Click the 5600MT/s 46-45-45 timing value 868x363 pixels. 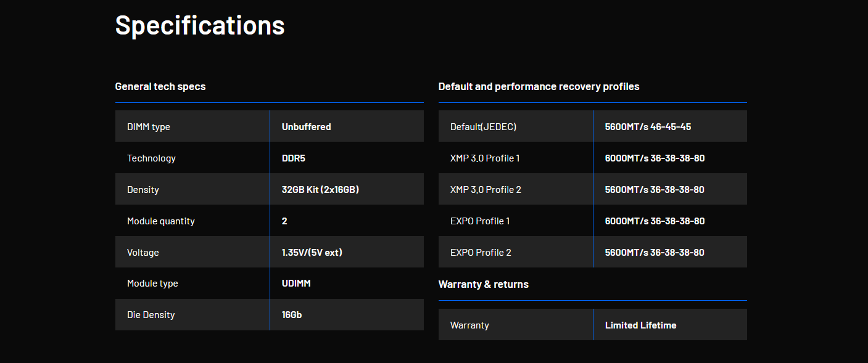tap(648, 127)
